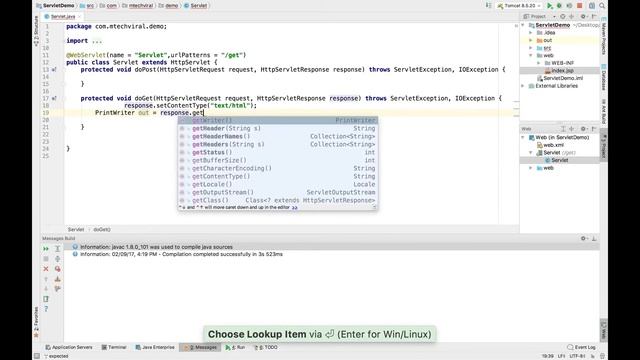Open the Event Log

pyautogui.click(x=581, y=347)
